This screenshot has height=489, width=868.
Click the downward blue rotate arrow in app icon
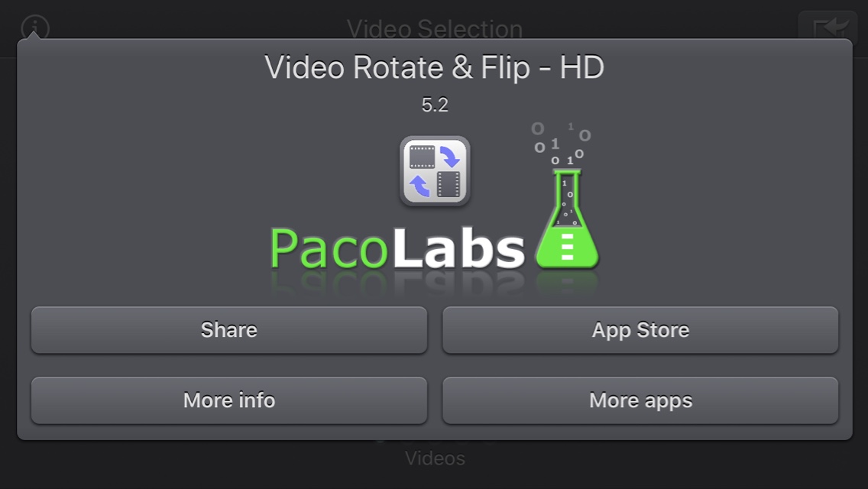point(449,156)
